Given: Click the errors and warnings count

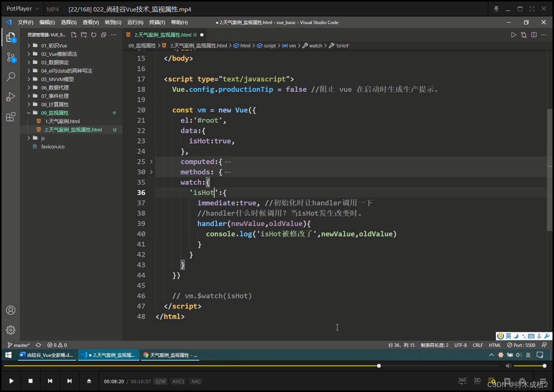Looking at the screenshot, I should [x=57, y=345].
